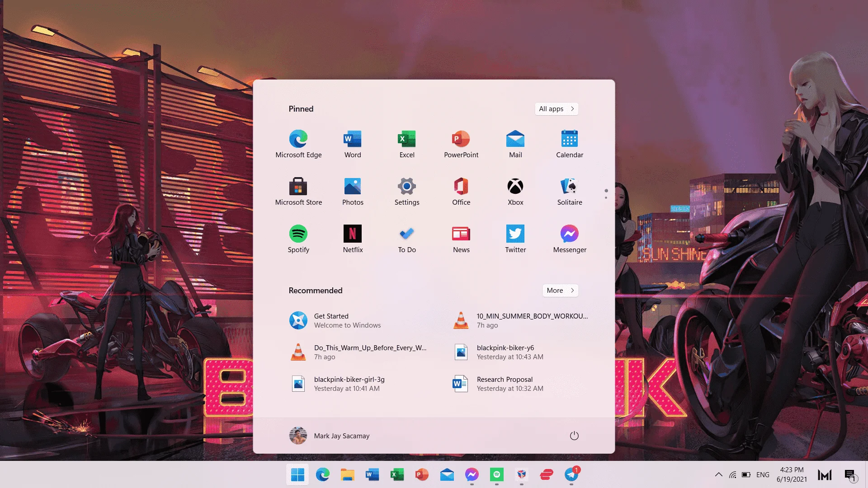Screen dimensions: 868x488
Task: Open PowerPoint from the taskbar
Action: click(422, 474)
